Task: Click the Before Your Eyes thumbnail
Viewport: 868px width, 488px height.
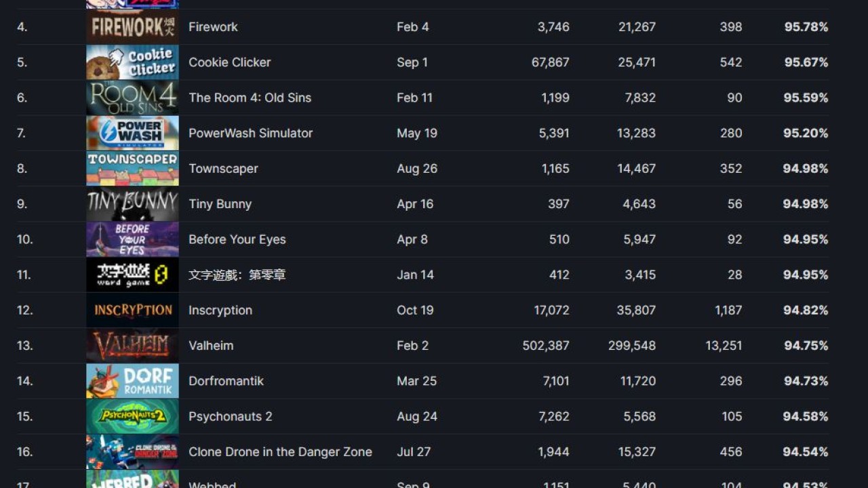Action: coord(132,239)
